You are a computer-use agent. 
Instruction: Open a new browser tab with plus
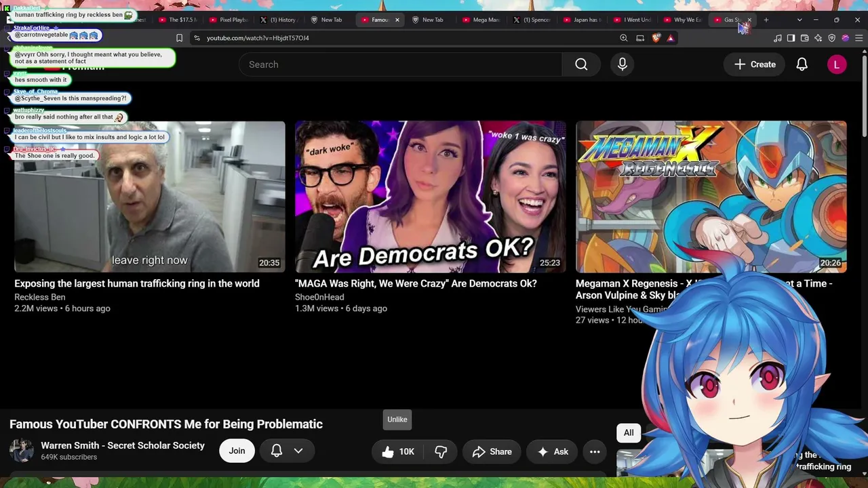click(x=766, y=20)
